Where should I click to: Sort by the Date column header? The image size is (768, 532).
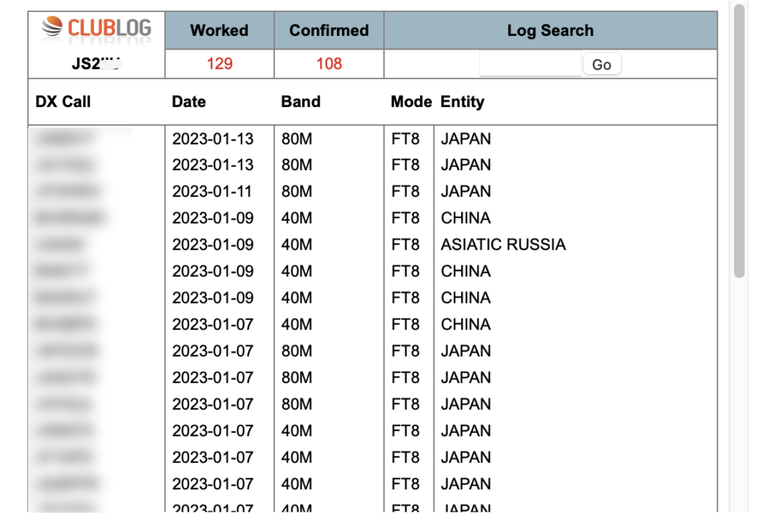(188, 101)
